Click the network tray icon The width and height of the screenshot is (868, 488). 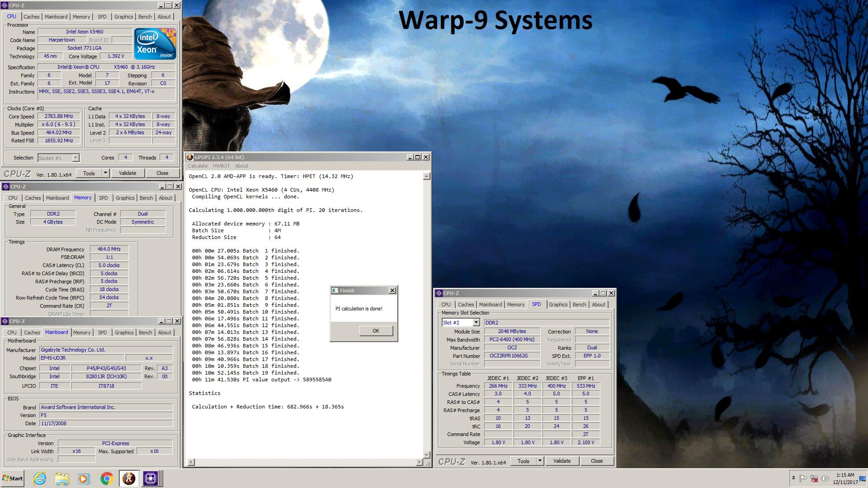[x=814, y=479]
